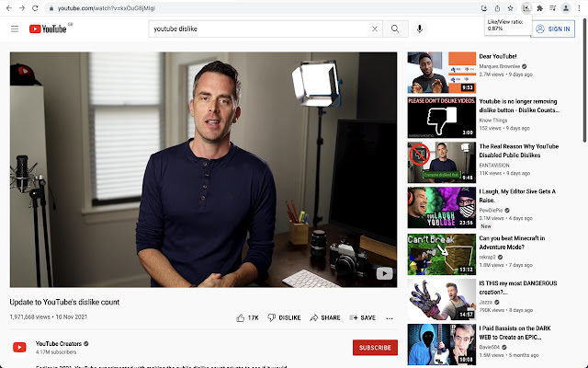Open the Chrome three-dot menu

(x=579, y=8)
